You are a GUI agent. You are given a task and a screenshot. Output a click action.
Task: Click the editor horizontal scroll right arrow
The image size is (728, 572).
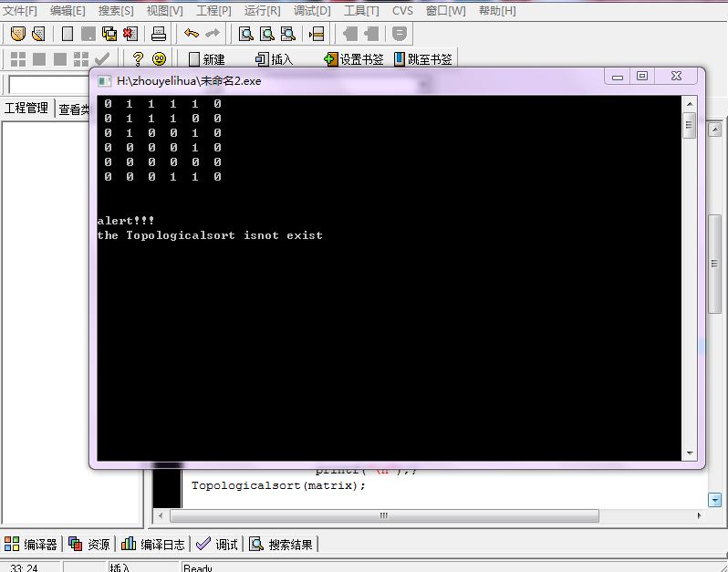click(x=699, y=515)
